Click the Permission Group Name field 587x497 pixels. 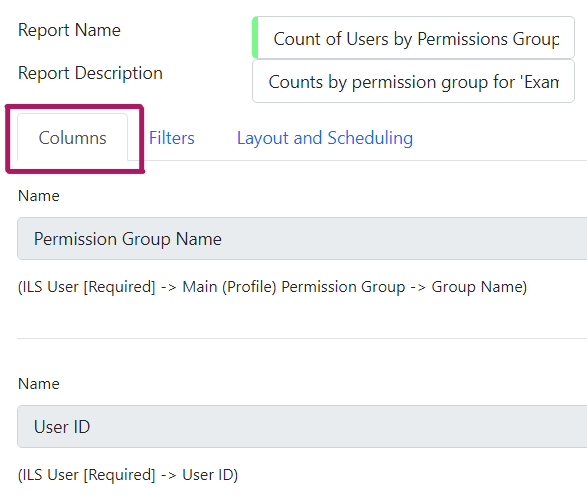(302, 238)
